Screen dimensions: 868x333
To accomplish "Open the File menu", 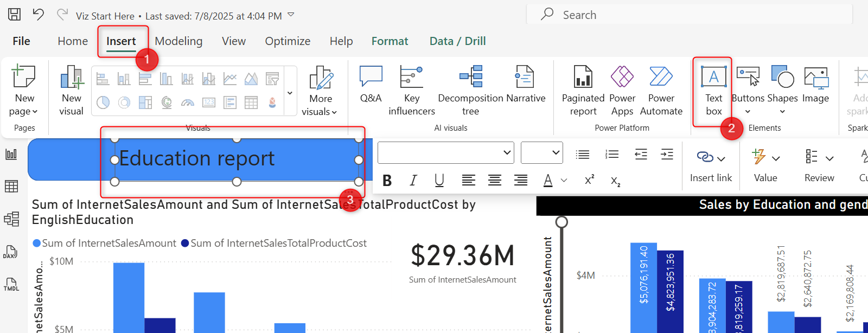I will 21,41.
